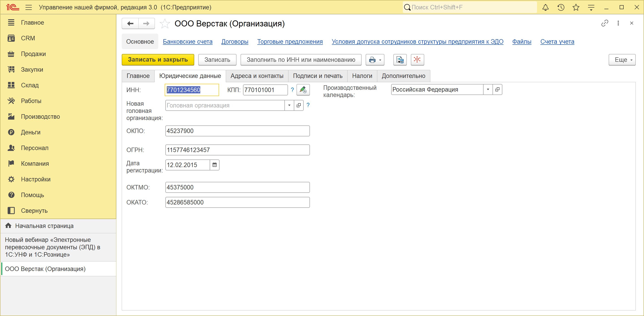Copy link to this organization

coord(604,23)
